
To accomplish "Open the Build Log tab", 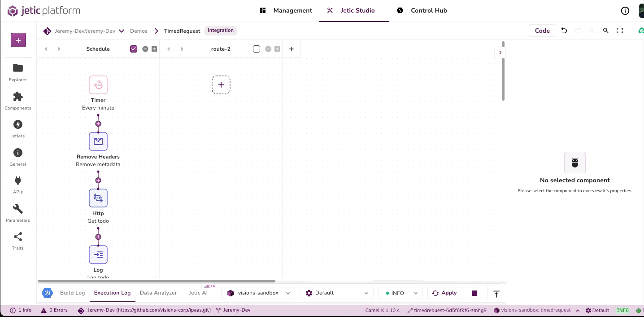I will (72, 293).
